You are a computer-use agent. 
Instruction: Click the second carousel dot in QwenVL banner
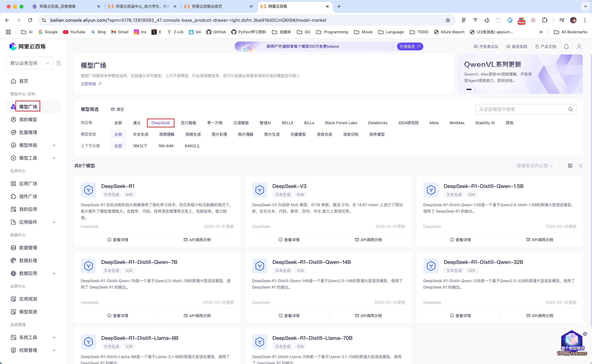(475, 89)
